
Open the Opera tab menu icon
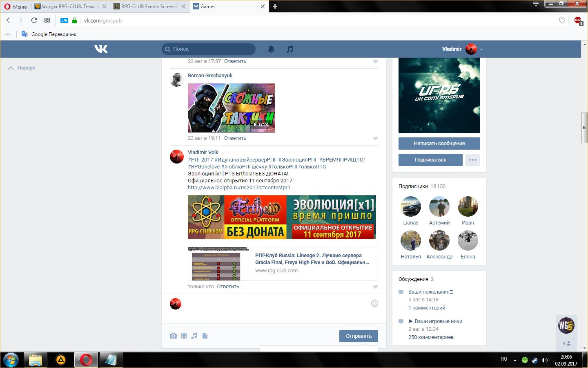536,4
